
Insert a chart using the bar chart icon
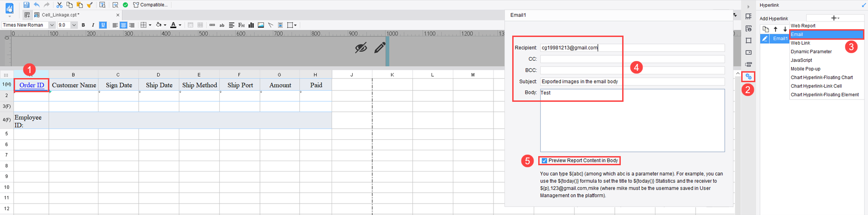[251, 25]
